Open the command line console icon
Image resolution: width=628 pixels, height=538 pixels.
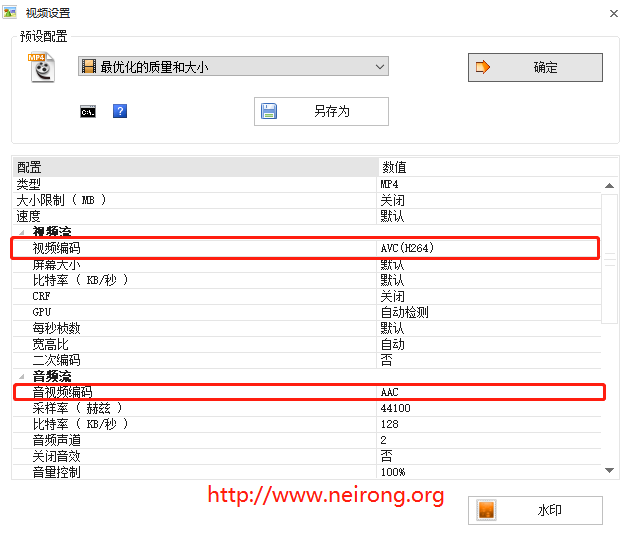point(88,112)
